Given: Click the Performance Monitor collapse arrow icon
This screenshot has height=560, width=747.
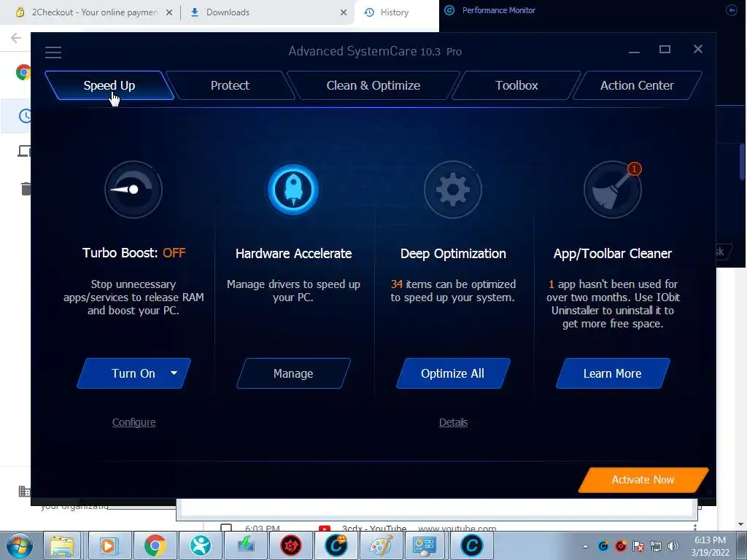Looking at the screenshot, I should tap(731, 10).
